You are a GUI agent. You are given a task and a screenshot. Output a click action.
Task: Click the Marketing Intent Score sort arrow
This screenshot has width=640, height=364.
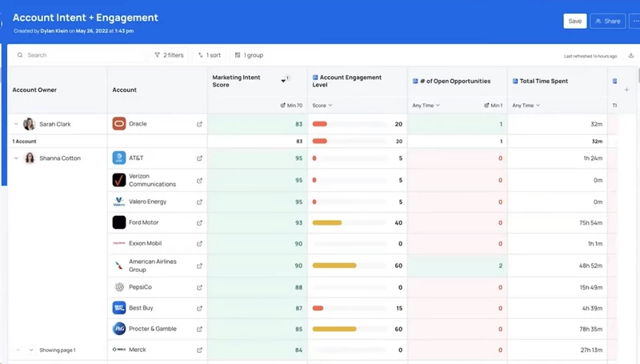pyautogui.click(x=283, y=80)
